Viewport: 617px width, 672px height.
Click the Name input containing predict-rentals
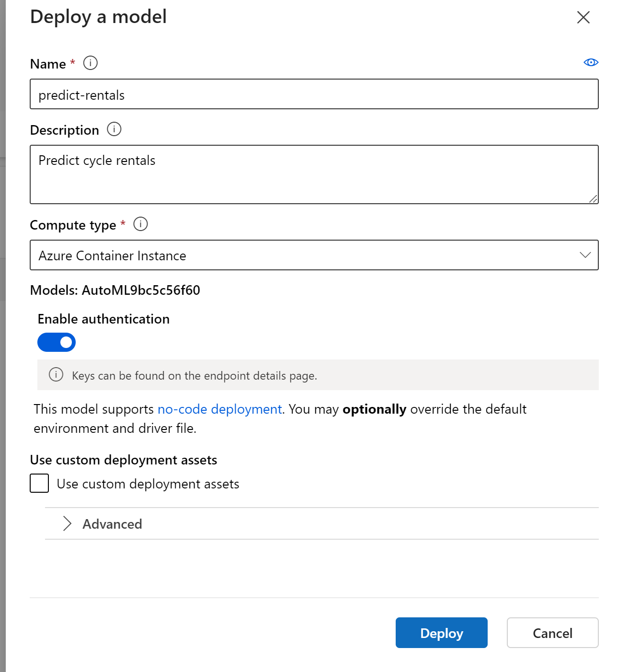[314, 94]
